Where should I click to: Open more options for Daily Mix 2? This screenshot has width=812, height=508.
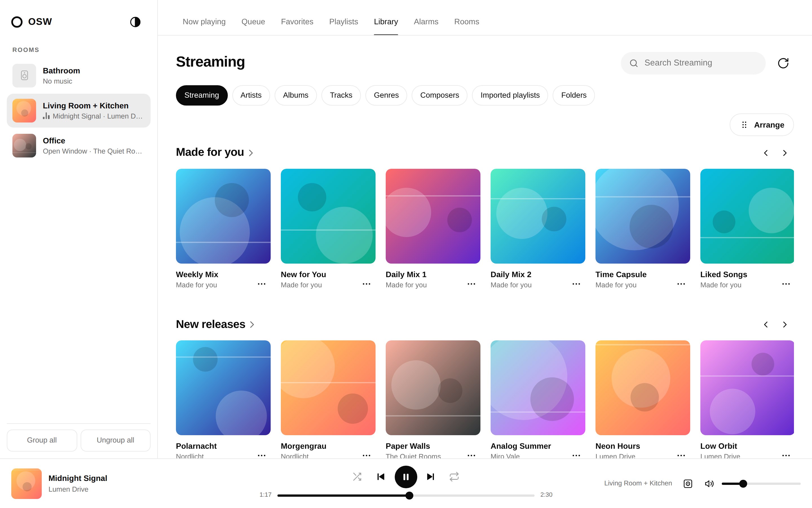576,284
